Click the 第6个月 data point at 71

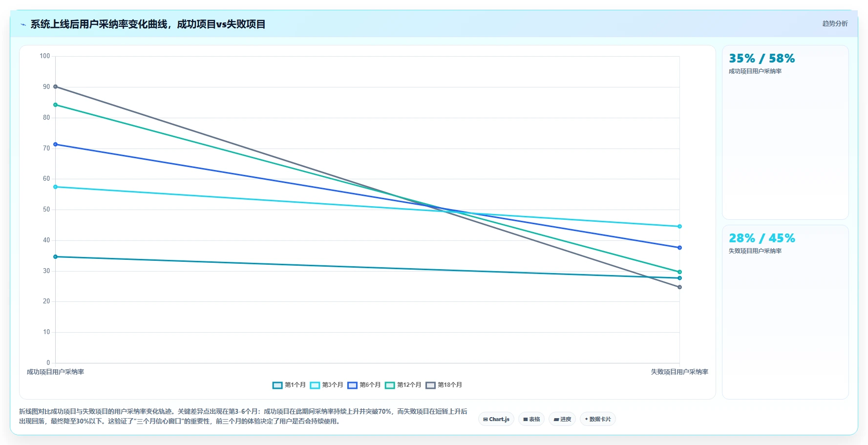click(55, 145)
